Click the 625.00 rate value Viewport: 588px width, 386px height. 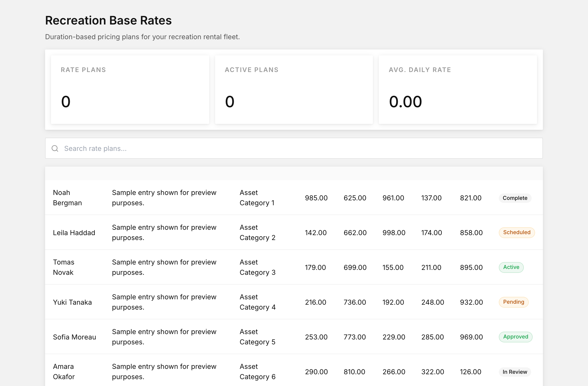pyautogui.click(x=355, y=198)
